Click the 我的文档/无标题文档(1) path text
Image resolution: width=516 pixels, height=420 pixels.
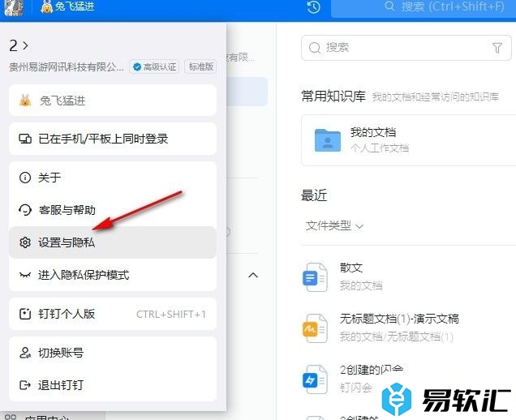397,337
